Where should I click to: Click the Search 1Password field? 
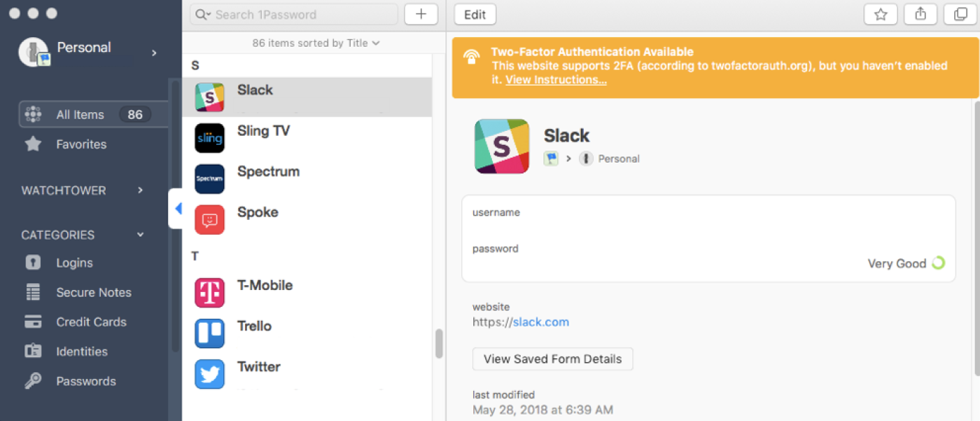(x=294, y=15)
